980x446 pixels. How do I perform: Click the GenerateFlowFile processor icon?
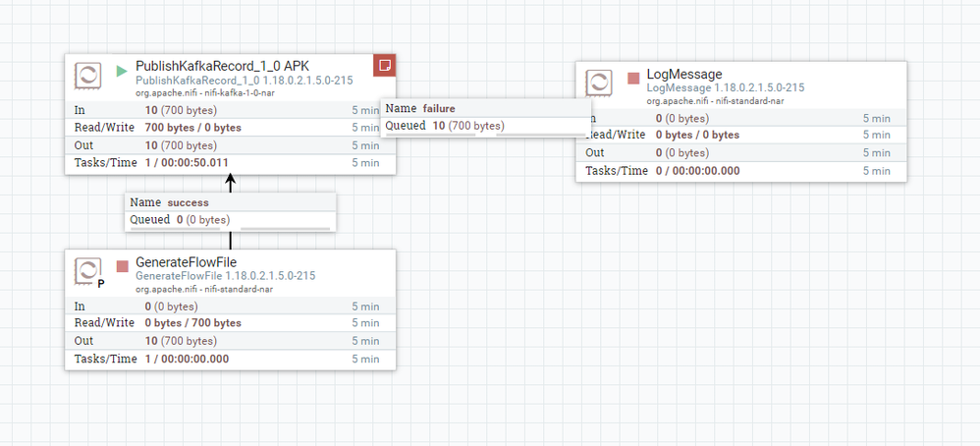87,271
